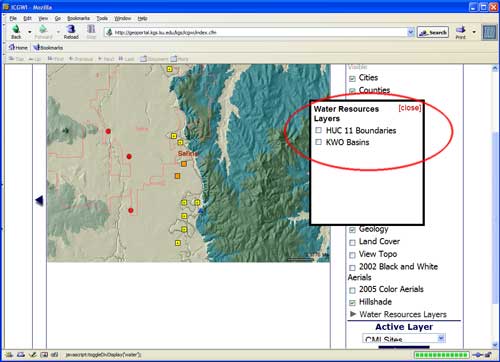This screenshot has width=500, height=362.
Task: Click the Search button
Action: (x=433, y=32)
